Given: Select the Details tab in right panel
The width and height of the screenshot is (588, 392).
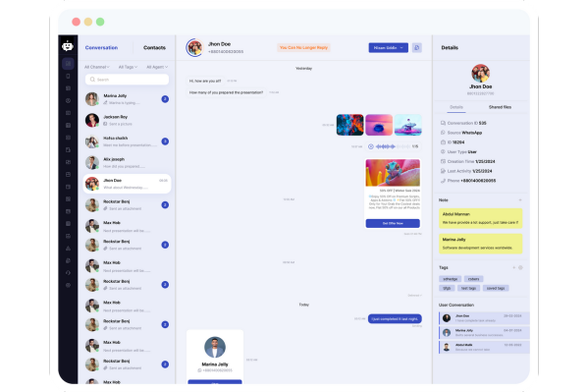Looking at the screenshot, I should tap(456, 107).
